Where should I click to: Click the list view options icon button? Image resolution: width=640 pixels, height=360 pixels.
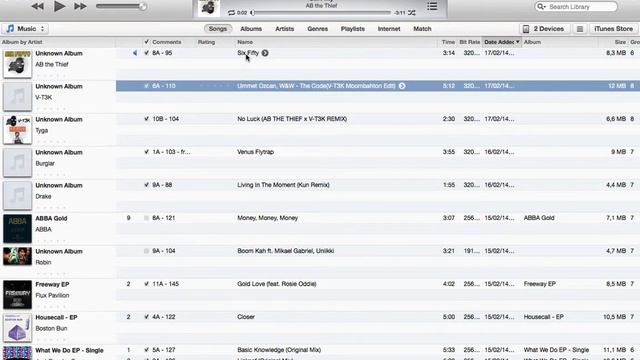tap(580, 29)
